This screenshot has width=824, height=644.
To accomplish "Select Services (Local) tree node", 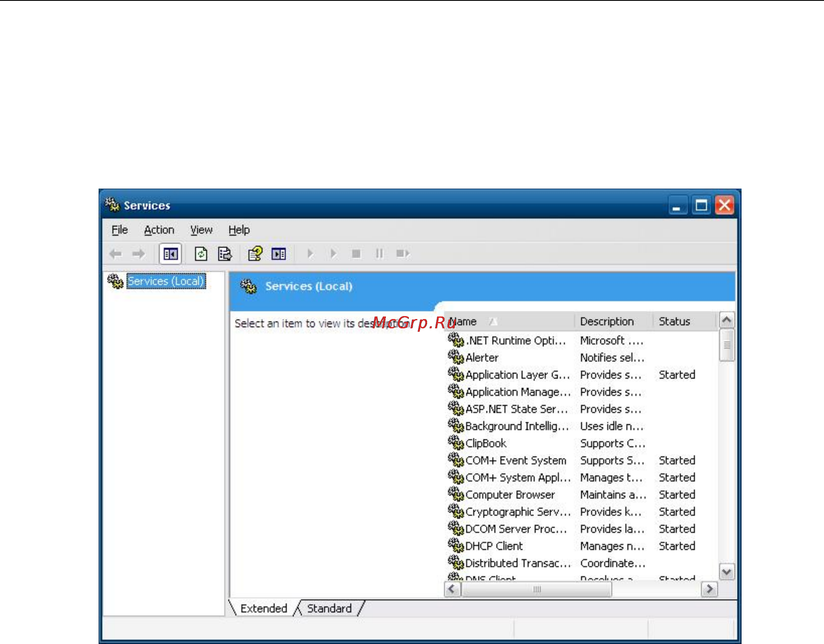I will click(x=166, y=281).
